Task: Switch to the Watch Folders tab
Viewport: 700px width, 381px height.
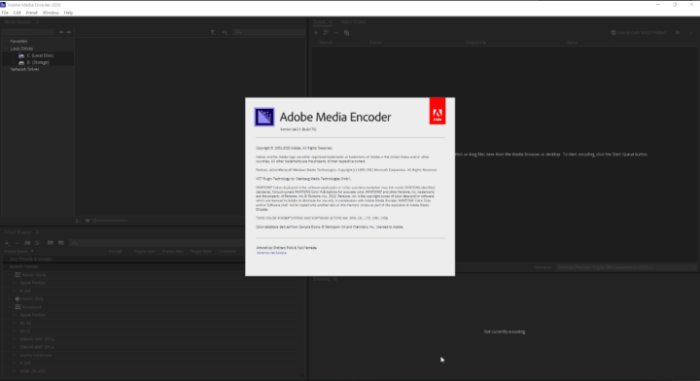Action: pyautogui.click(x=353, y=21)
